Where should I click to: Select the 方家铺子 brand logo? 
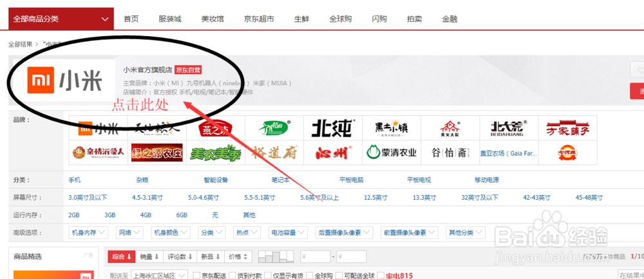tap(568, 128)
